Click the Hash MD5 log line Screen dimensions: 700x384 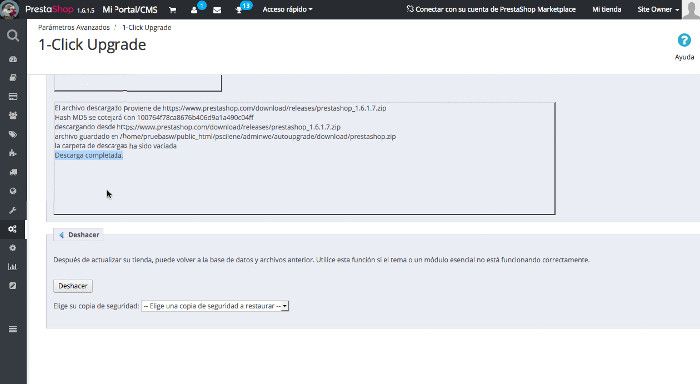click(154, 117)
